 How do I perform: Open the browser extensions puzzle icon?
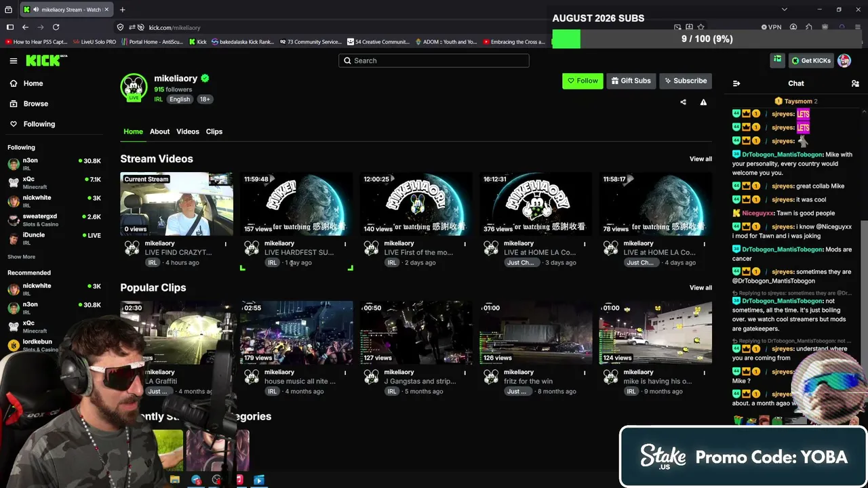pos(809,27)
